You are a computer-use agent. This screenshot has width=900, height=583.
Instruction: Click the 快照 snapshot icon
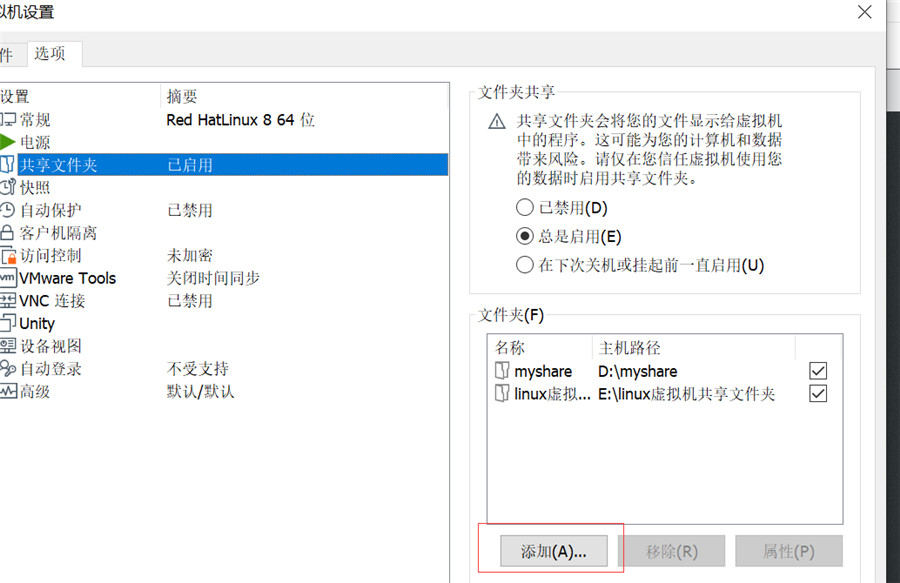pos(8,187)
